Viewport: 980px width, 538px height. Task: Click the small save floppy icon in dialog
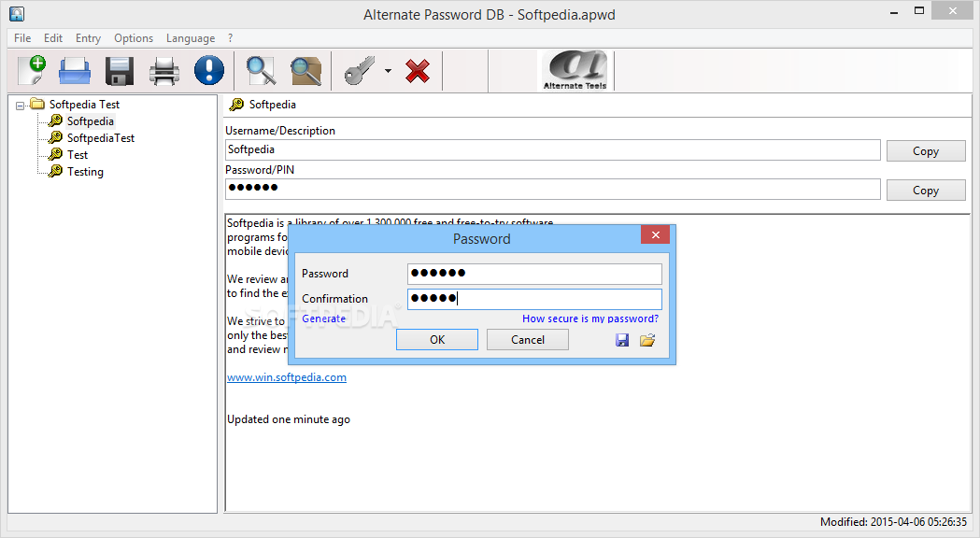622,340
